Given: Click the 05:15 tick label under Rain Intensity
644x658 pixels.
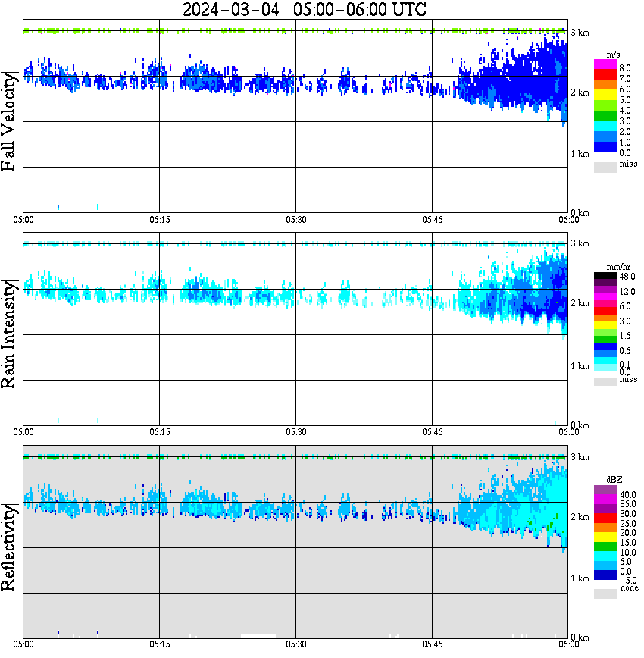Looking at the screenshot, I should [160, 432].
